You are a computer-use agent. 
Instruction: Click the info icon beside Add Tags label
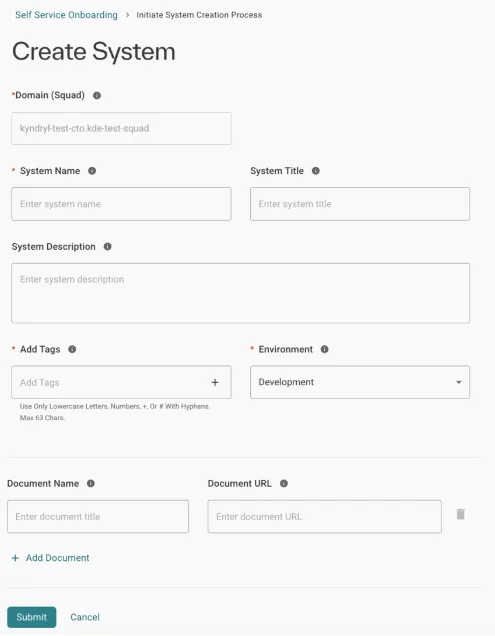[x=72, y=349]
